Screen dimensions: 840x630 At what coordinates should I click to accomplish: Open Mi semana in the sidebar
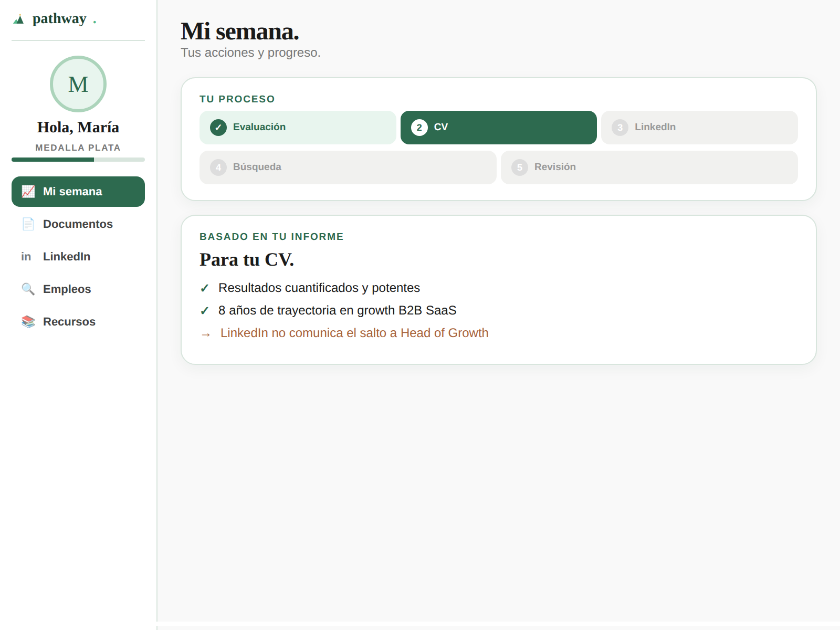coord(78,192)
